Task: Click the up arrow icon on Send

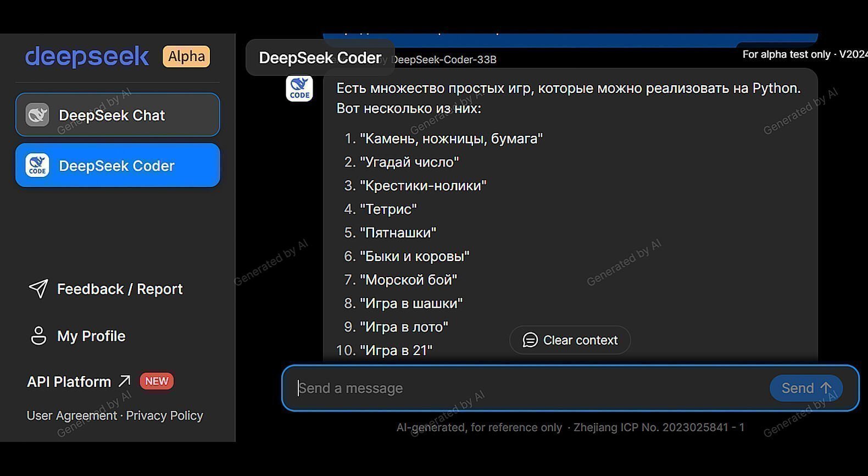Action: 826,388
